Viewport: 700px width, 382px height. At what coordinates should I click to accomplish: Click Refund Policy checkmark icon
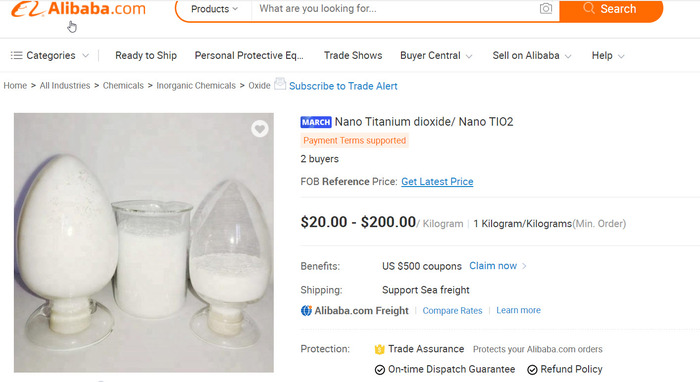pyautogui.click(x=532, y=370)
